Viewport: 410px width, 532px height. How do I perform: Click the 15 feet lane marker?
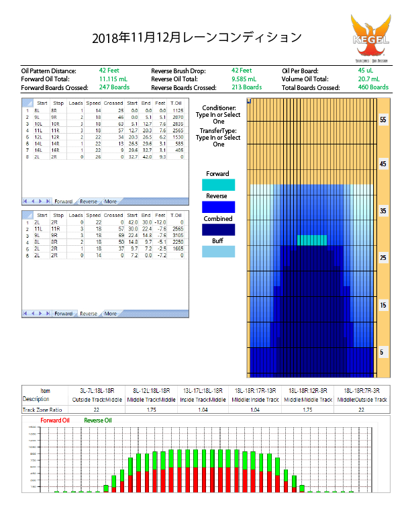coord(383,305)
